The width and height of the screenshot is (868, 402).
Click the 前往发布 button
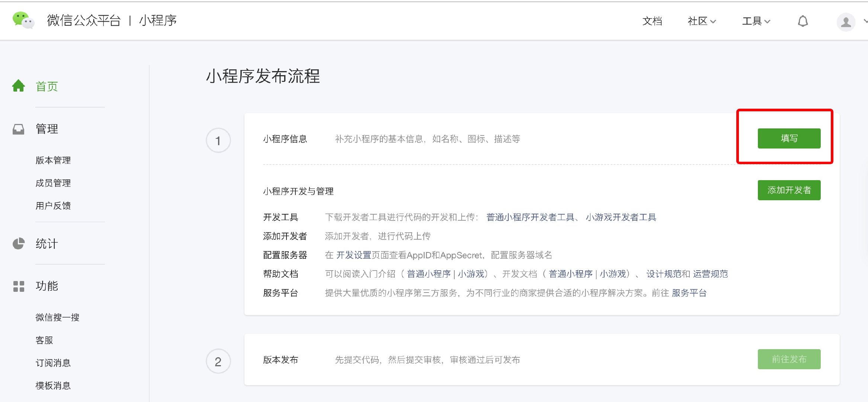click(789, 359)
